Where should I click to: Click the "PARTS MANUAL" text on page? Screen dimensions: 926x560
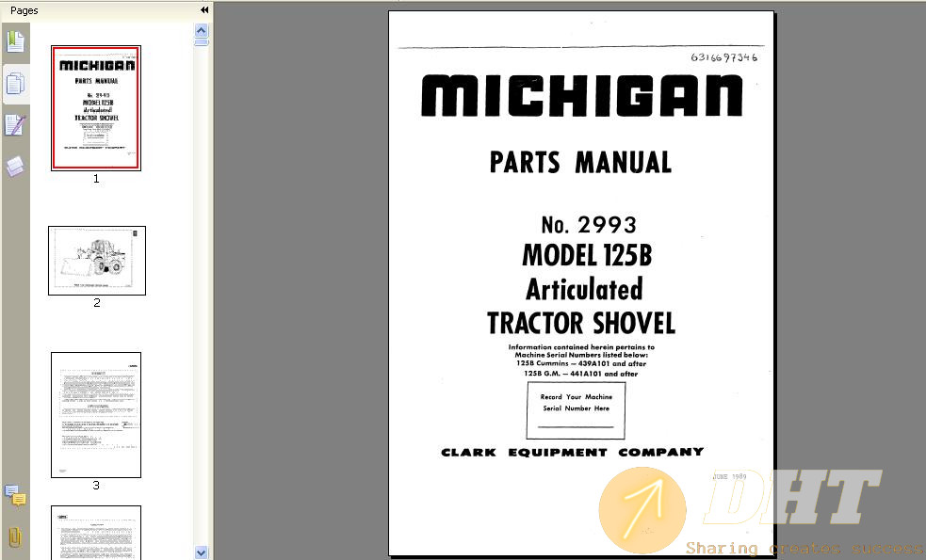click(580, 162)
